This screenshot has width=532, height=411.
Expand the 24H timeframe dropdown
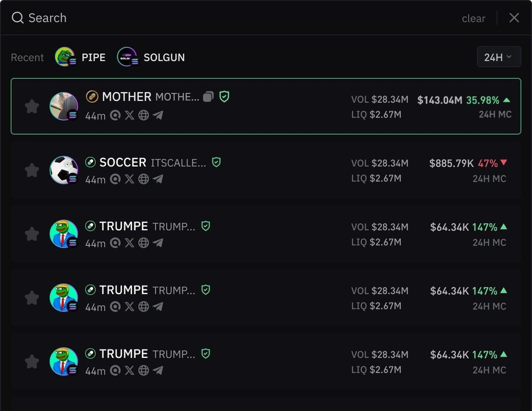tap(498, 57)
